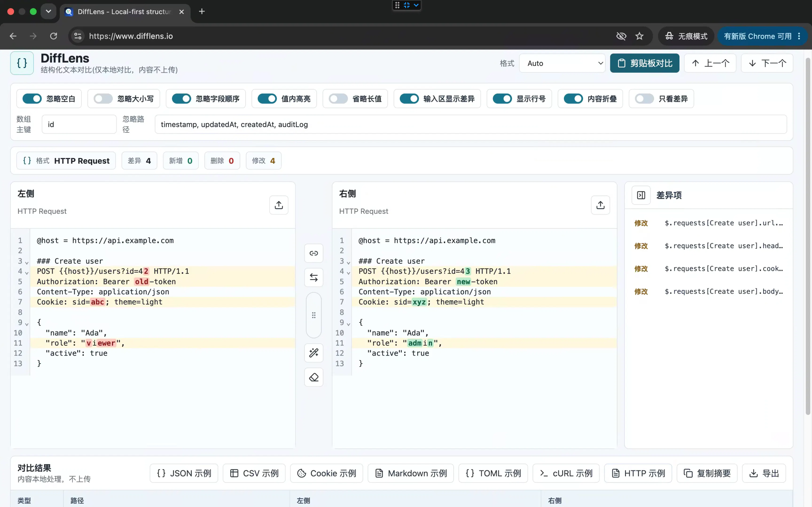812x507 pixels.
Task: Click the eraser clear icon
Action: tap(314, 377)
